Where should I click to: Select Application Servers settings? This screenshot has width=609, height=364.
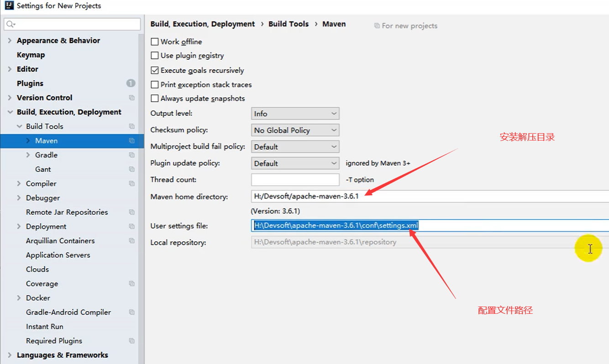coord(58,255)
